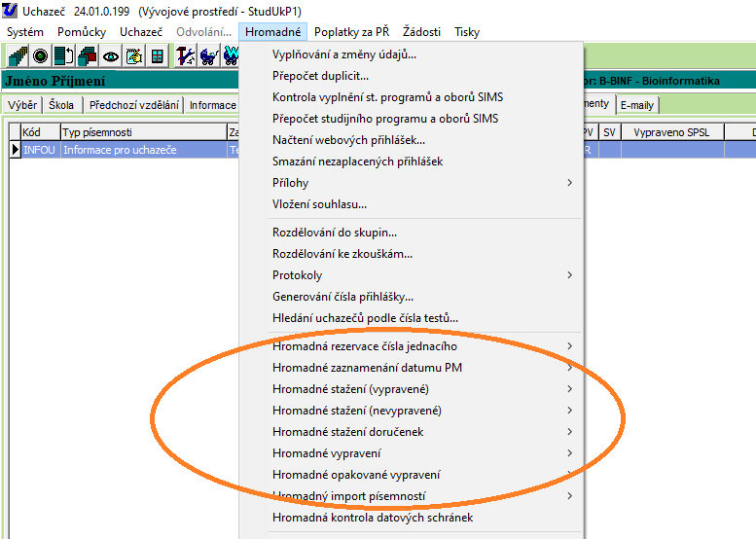The width and height of the screenshot is (756, 539).
Task: Choose Generování čísla přihlášky... entry
Action: 342,297
